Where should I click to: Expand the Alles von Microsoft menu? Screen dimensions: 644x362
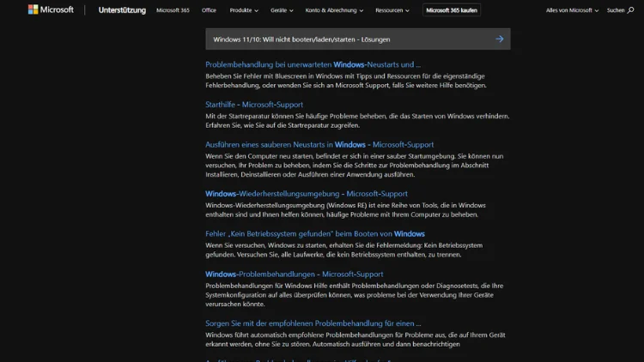pyautogui.click(x=572, y=10)
